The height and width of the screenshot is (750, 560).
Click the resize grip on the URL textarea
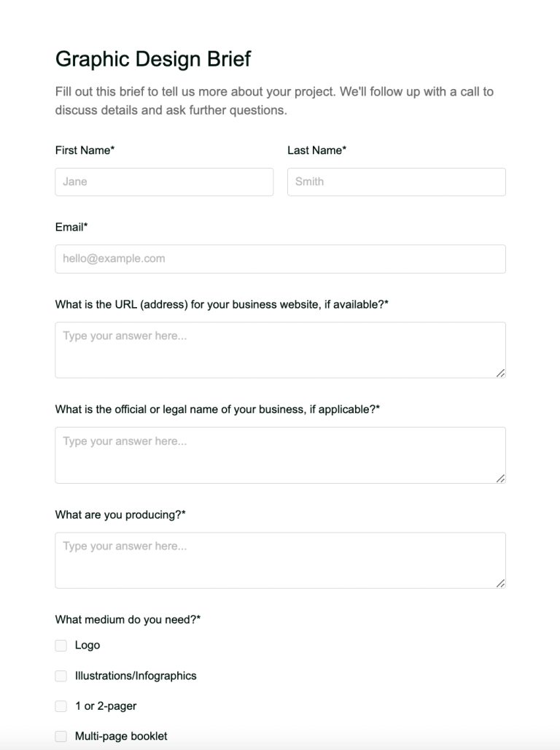[x=502, y=374]
